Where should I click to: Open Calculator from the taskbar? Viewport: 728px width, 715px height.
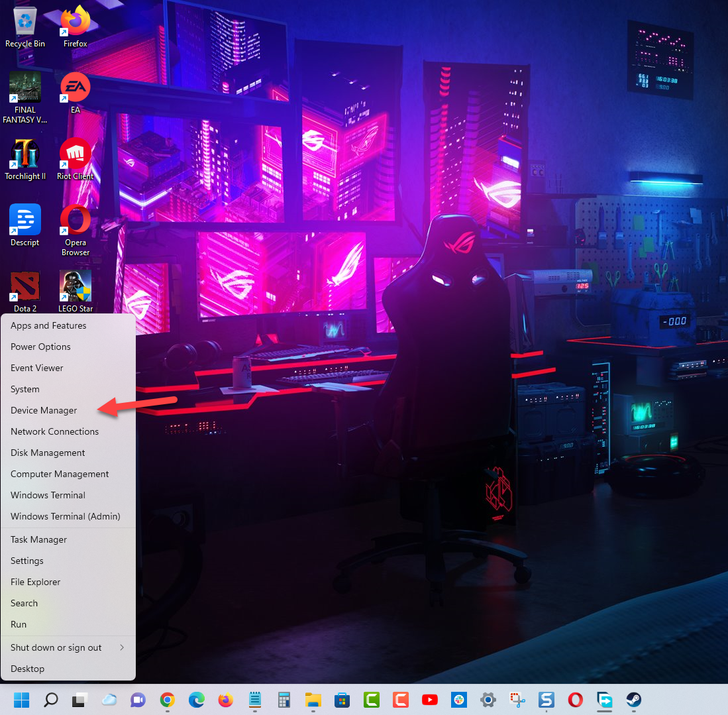(x=284, y=700)
